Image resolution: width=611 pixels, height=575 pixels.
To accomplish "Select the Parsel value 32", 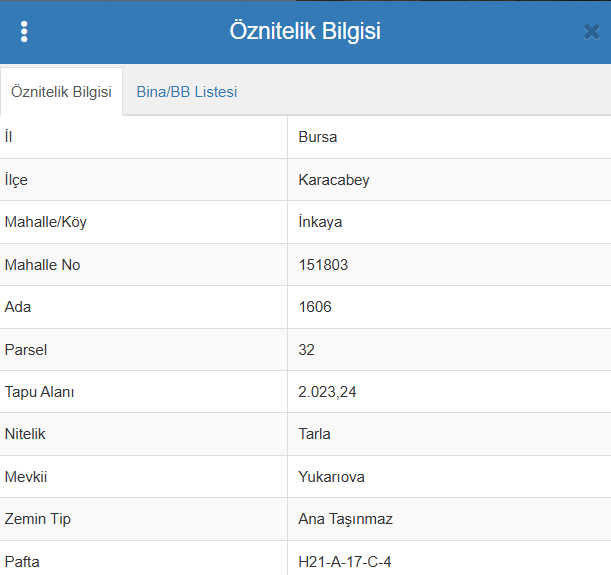I will click(x=307, y=350).
